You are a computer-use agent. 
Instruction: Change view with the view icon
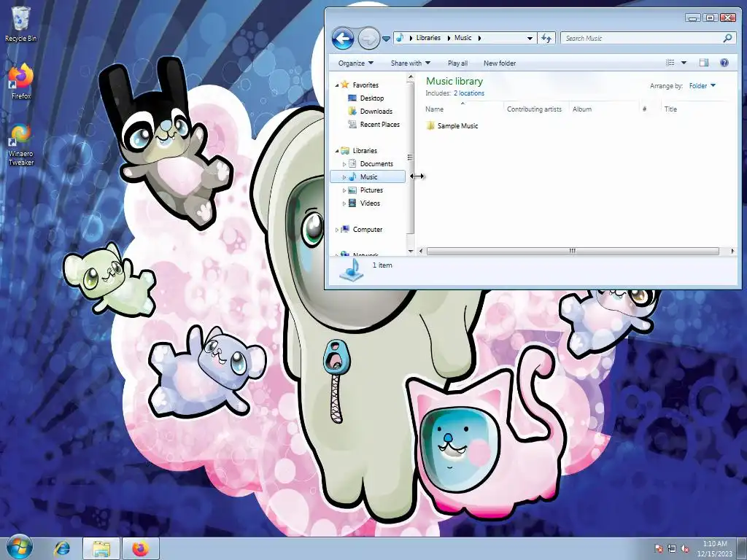pyautogui.click(x=670, y=63)
